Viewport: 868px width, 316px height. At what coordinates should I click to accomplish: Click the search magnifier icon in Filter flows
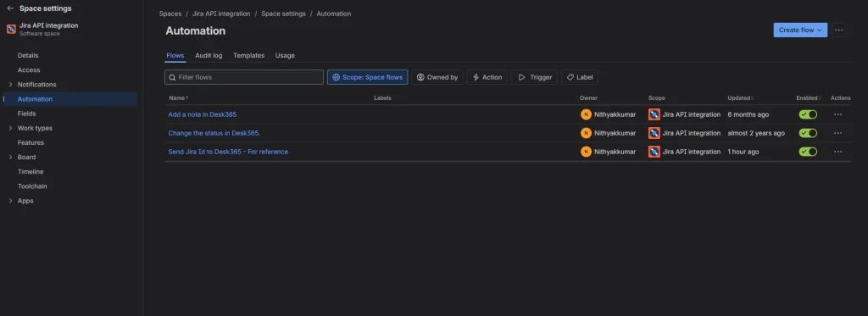coord(173,77)
